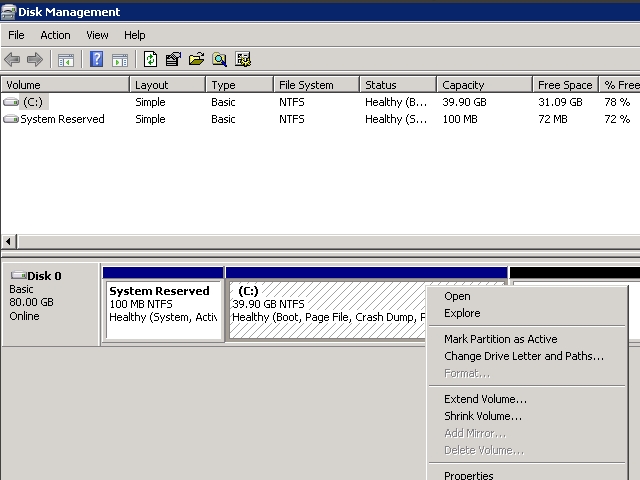Toggle Show/Hide Console Tree icon
The width and height of the screenshot is (640, 480).
point(66,60)
